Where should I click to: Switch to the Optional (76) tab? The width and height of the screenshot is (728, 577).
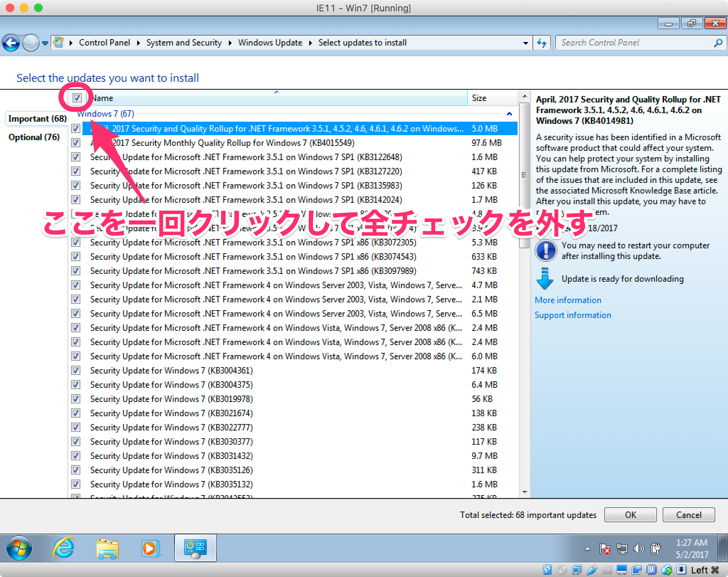click(34, 137)
